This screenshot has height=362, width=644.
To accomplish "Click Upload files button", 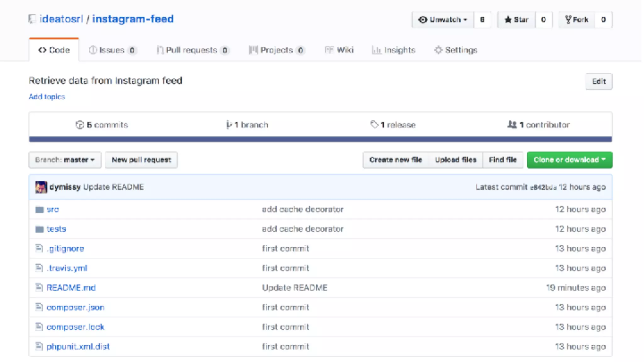I will point(456,160).
